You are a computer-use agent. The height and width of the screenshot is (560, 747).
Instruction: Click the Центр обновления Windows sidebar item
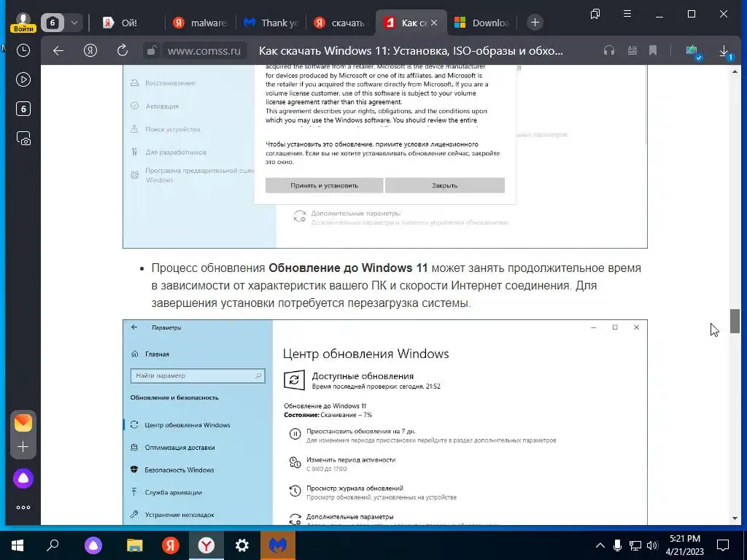pyautogui.click(x=187, y=425)
